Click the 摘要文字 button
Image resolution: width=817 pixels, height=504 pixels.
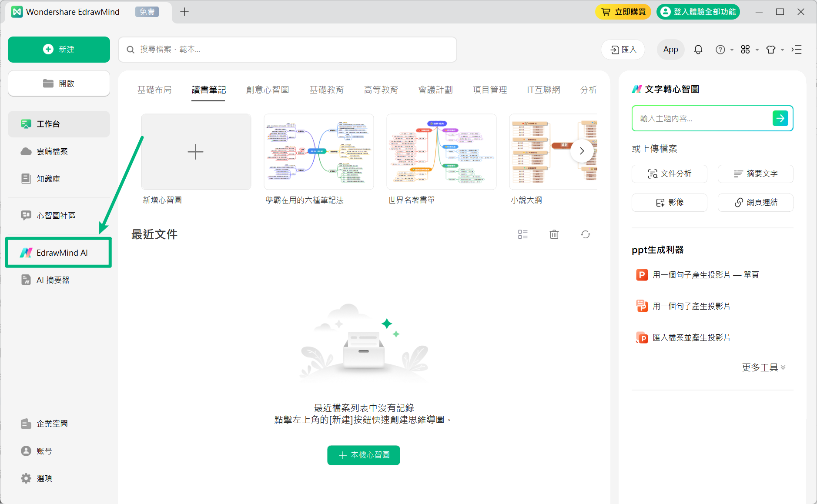[756, 174]
